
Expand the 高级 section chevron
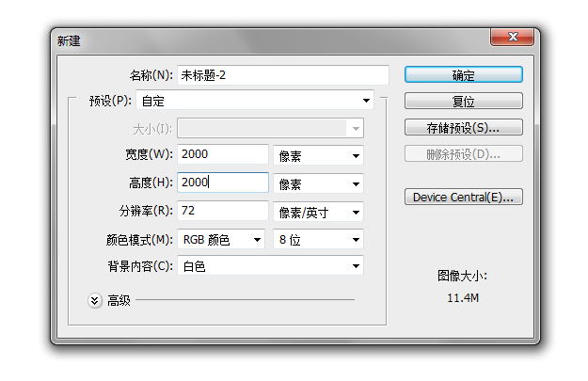click(95, 300)
